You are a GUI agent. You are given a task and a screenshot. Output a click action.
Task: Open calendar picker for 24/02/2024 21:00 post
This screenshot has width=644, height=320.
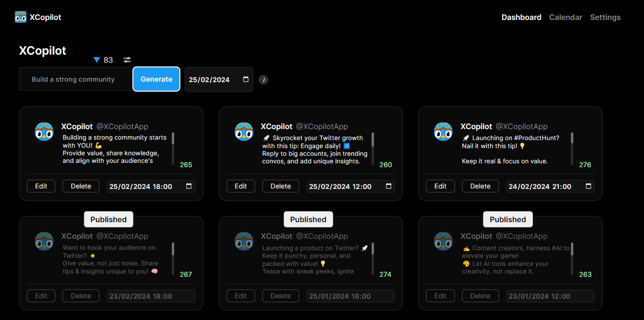[588, 186]
